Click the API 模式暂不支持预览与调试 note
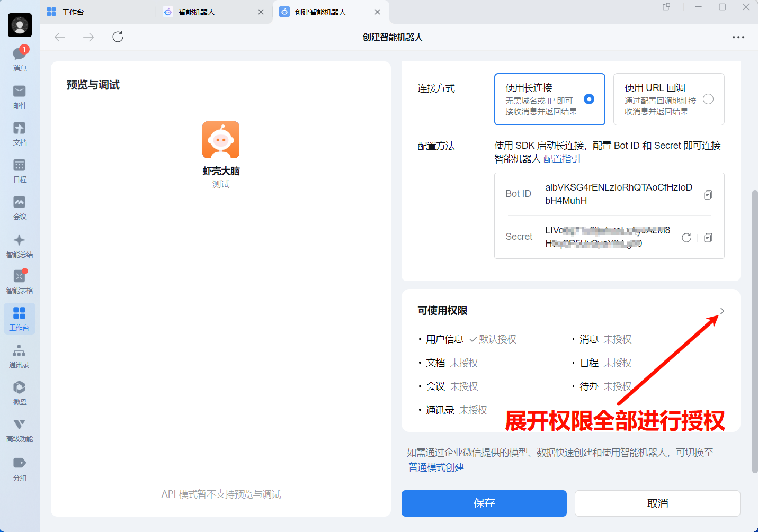The image size is (758, 532). pos(221,494)
